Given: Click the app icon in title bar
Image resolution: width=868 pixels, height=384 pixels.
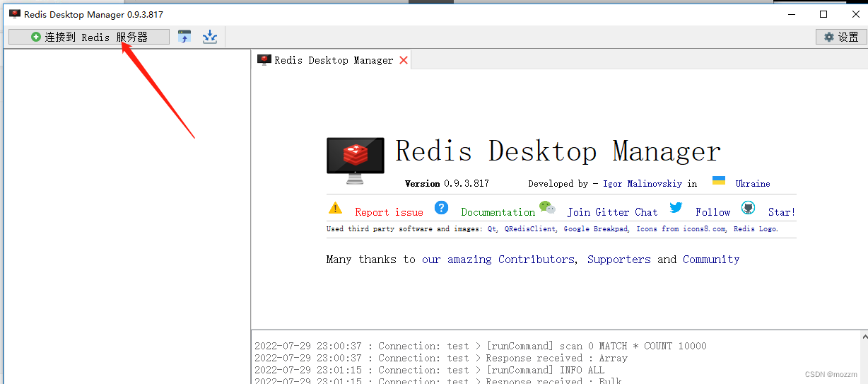Looking at the screenshot, I should 14,14.
